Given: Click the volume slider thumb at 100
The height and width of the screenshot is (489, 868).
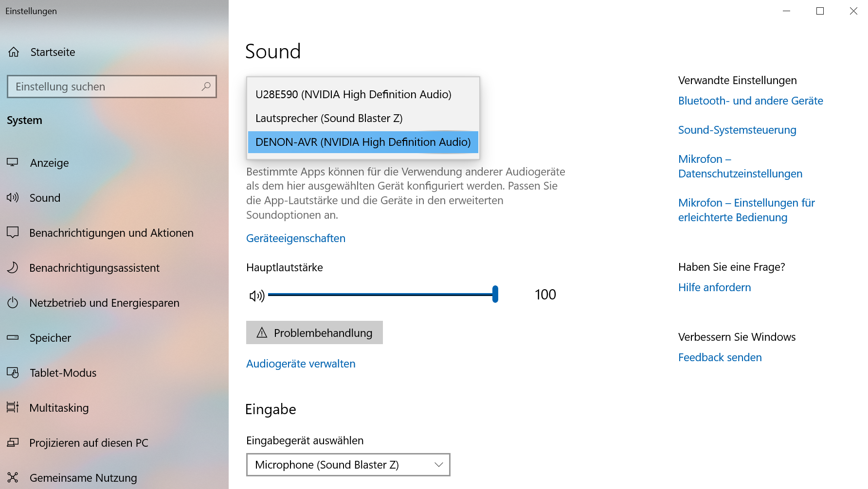Looking at the screenshot, I should tap(495, 295).
